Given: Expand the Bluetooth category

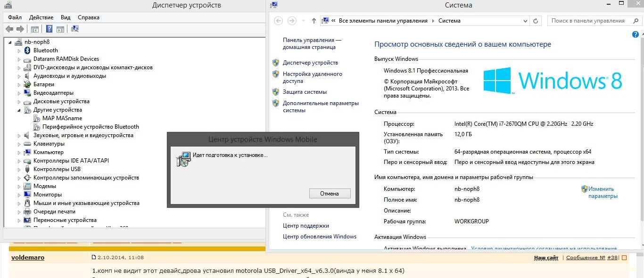Looking at the screenshot, I should [19, 50].
